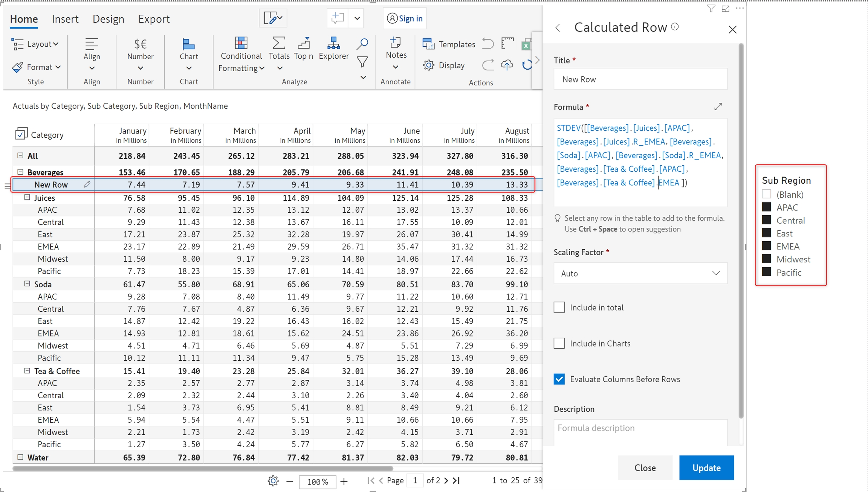Screen dimensions: 868x492
Task: Click the Sign in link
Action: click(410, 18)
